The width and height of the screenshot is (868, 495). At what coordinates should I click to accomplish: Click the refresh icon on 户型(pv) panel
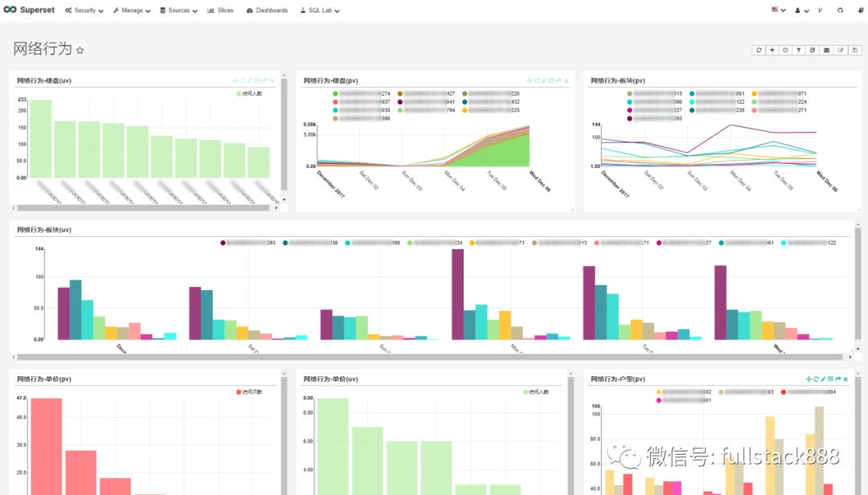[816, 379]
